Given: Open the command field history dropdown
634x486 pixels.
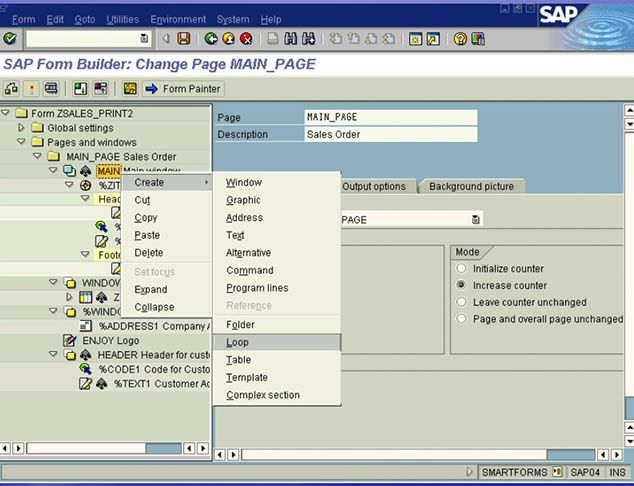Looking at the screenshot, I should [144, 38].
